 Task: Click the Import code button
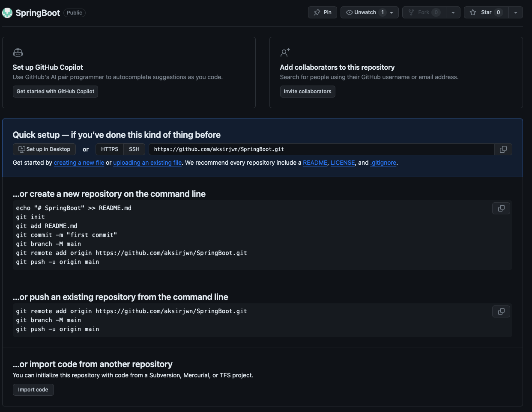(x=33, y=390)
